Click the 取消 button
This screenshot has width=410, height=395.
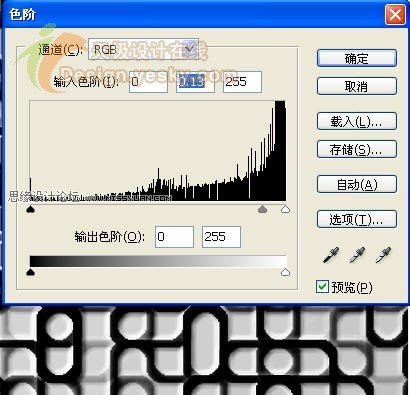(357, 86)
